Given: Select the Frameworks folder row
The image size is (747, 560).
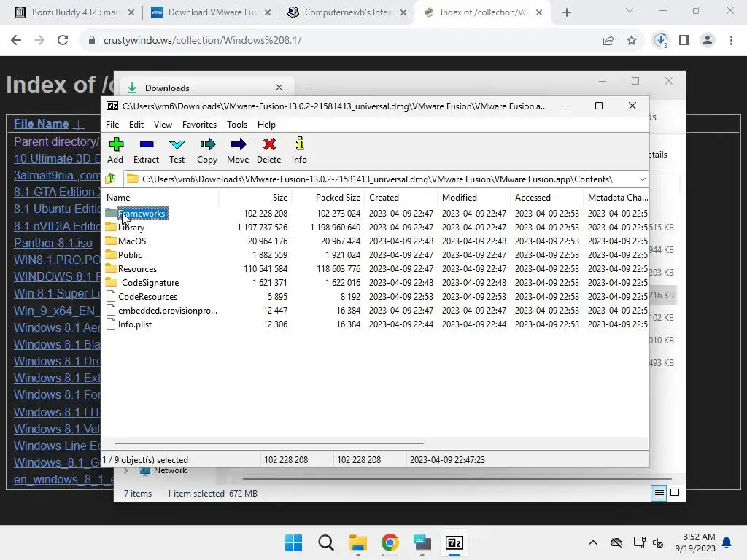Looking at the screenshot, I should coord(376,214).
